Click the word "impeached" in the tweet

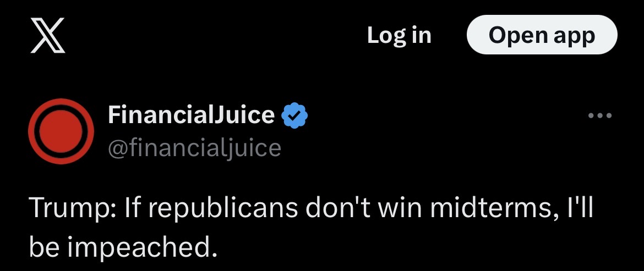click(x=140, y=248)
